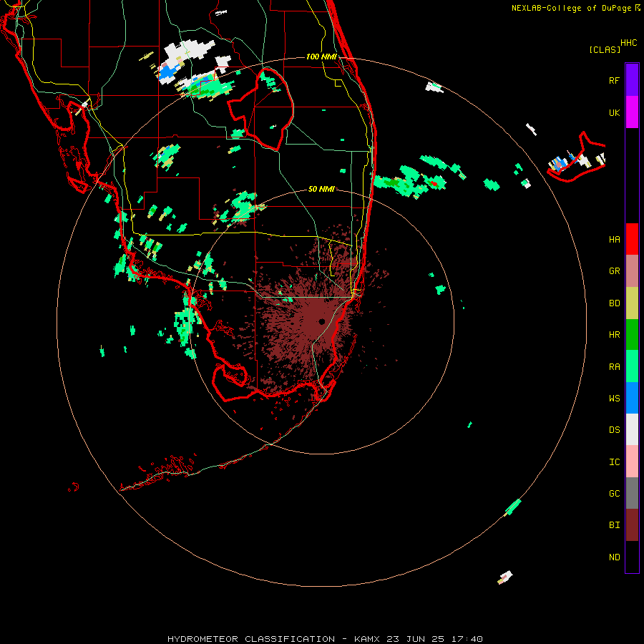Click the BD legend label
This screenshot has height=644, width=644.
point(614,303)
